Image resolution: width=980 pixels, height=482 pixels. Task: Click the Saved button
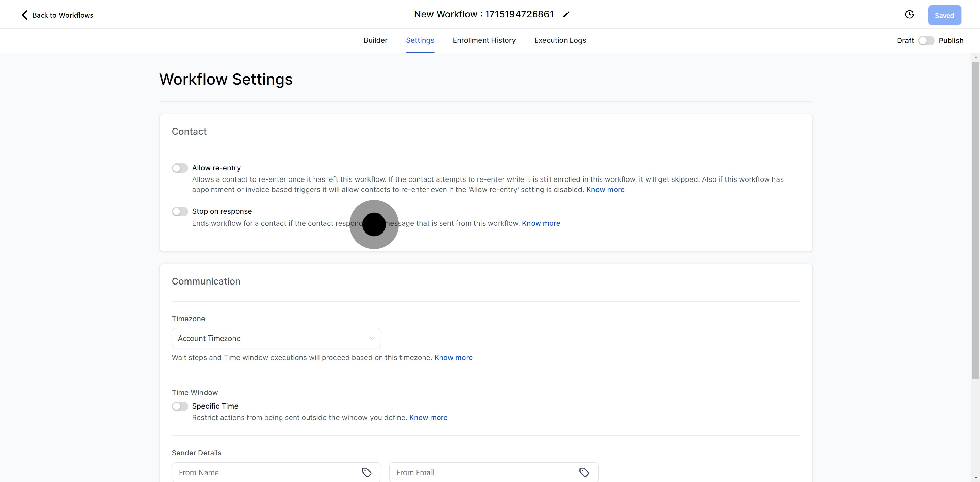pyautogui.click(x=944, y=15)
